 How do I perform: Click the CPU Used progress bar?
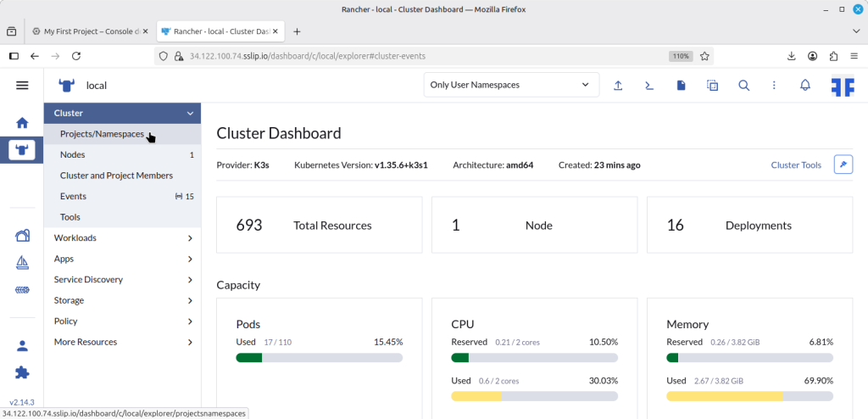[534, 396]
